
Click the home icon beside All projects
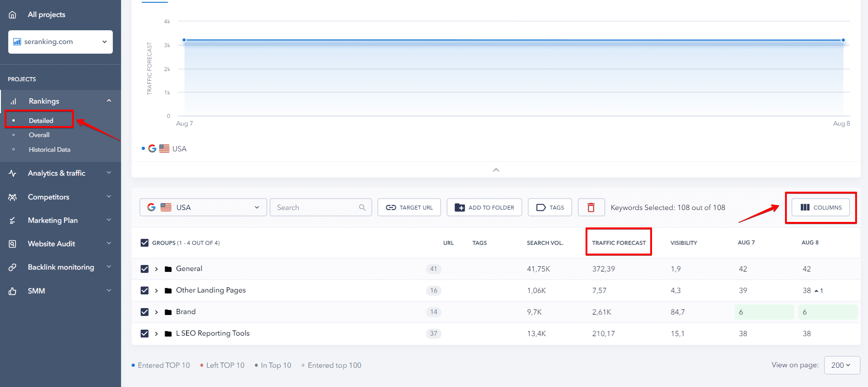click(12, 15)
